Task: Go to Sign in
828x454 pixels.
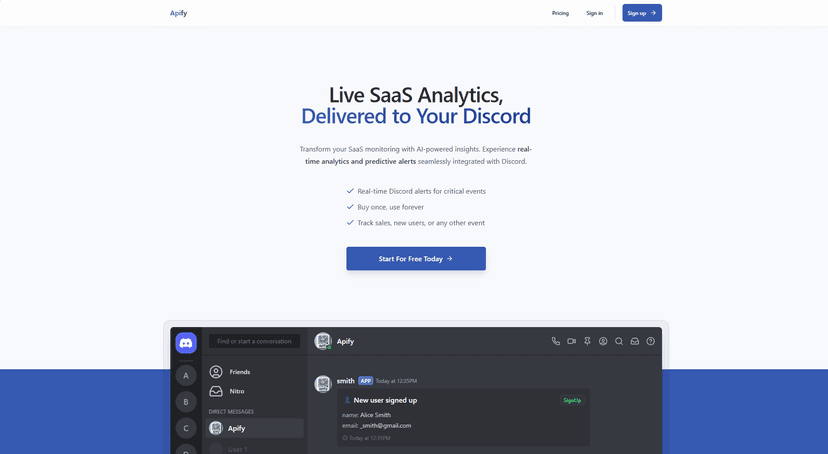Action: point(594,13)
